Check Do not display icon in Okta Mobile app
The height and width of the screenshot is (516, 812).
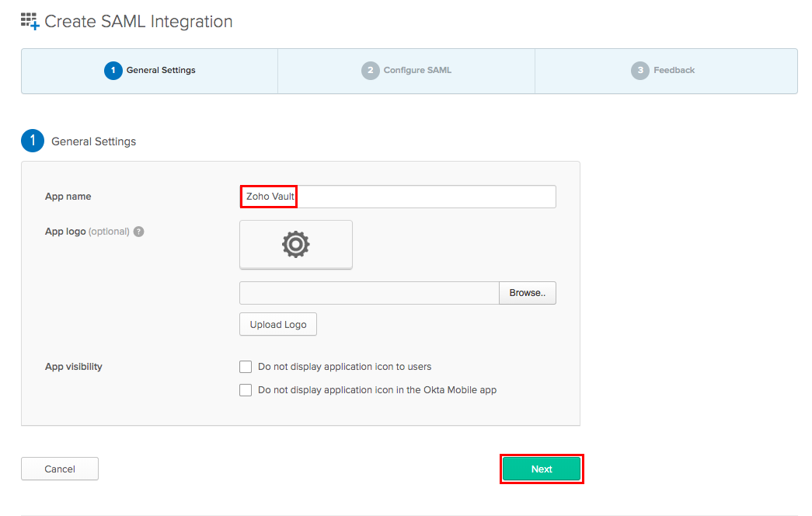click(x=246, y=390)
